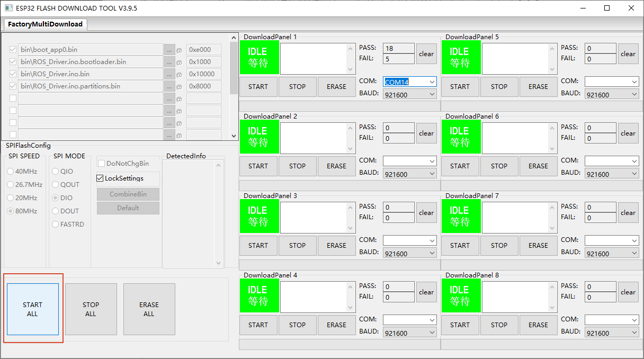The width and height of the screenshot is (644, 359).
Task: Click STOP in DownloadPanel 4
Action: click(x=297, y=325)
